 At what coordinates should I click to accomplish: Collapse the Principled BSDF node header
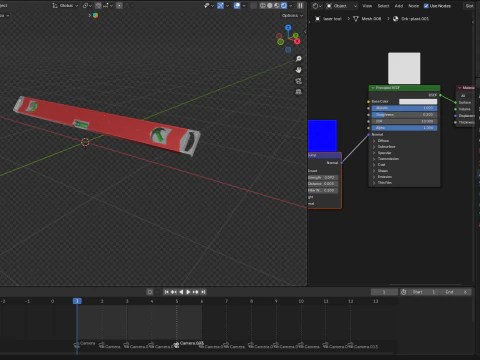pos(373,88)
